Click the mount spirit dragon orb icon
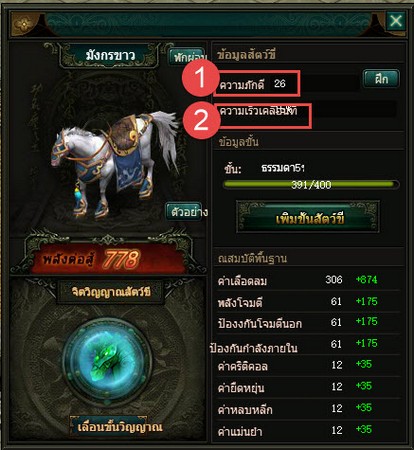 pyautogui.click(x=107, y=361)
